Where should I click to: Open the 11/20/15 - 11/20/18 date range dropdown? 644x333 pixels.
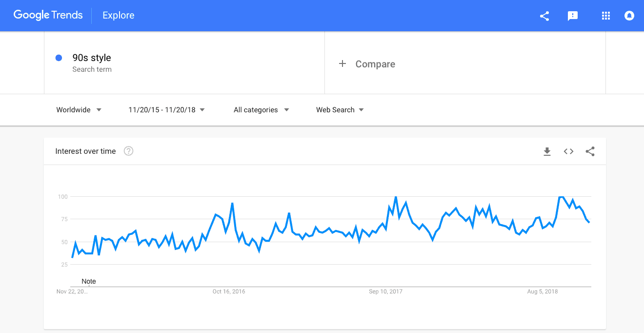pos(166,110)
